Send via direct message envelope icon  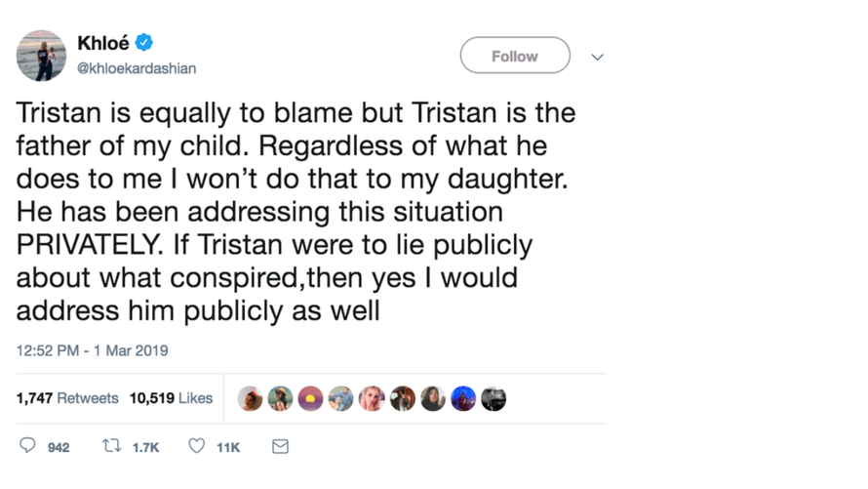click(x=280, y=447)
